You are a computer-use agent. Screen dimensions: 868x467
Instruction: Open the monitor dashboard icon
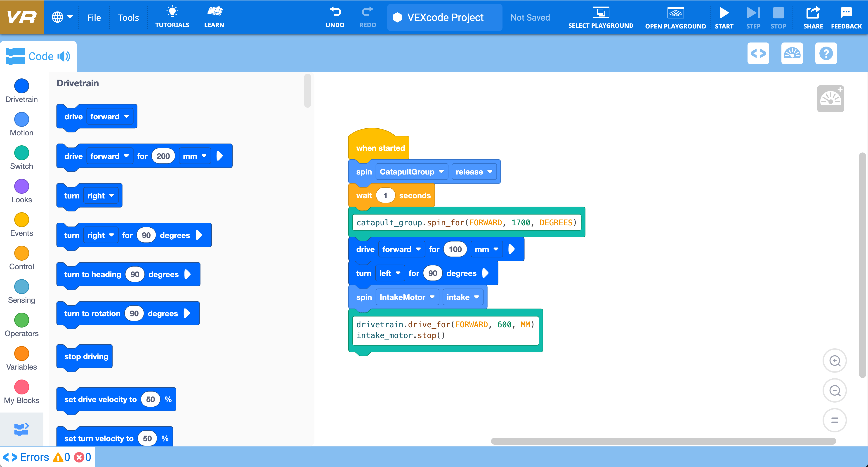click(x=792, y=53)
